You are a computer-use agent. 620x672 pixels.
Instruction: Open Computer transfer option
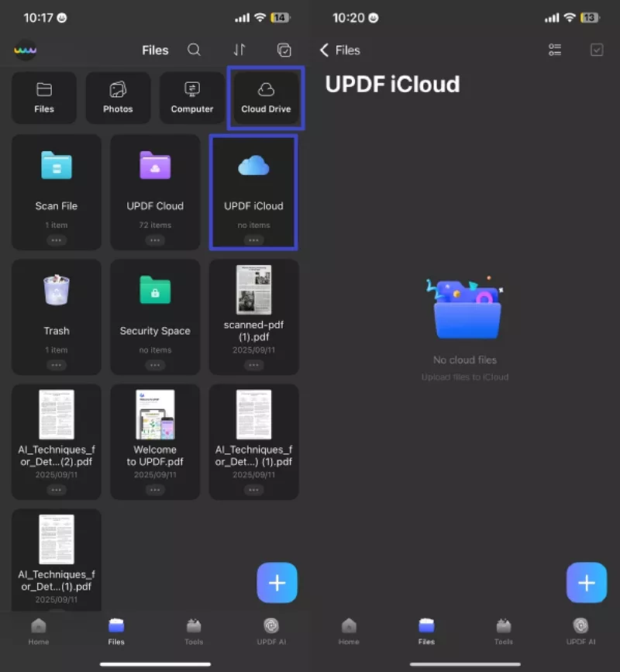192,98
